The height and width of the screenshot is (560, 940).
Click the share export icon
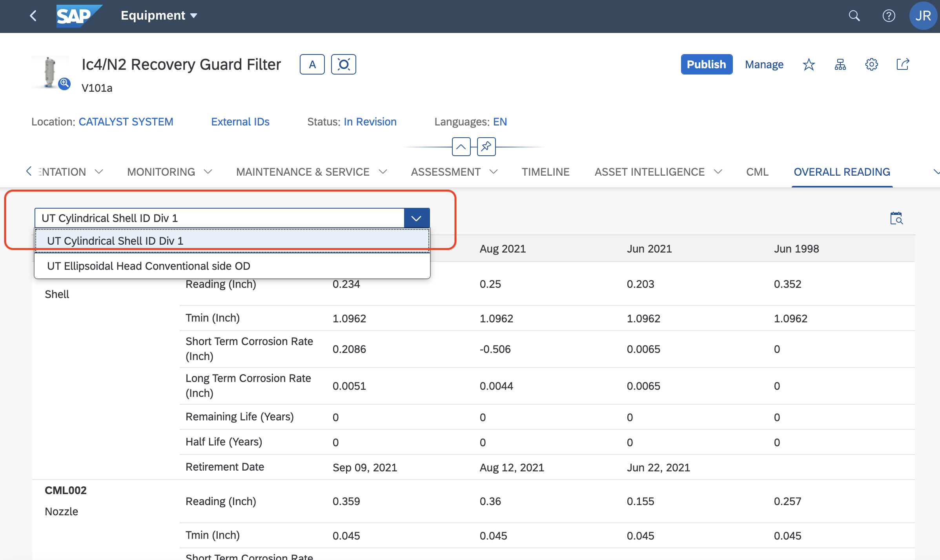tap(903, 64)
